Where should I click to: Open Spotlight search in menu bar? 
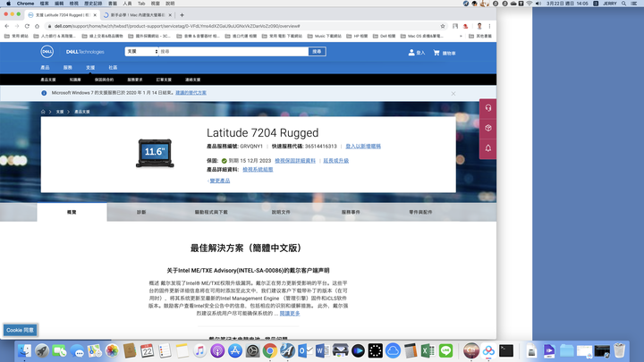[x=623, y=4]
